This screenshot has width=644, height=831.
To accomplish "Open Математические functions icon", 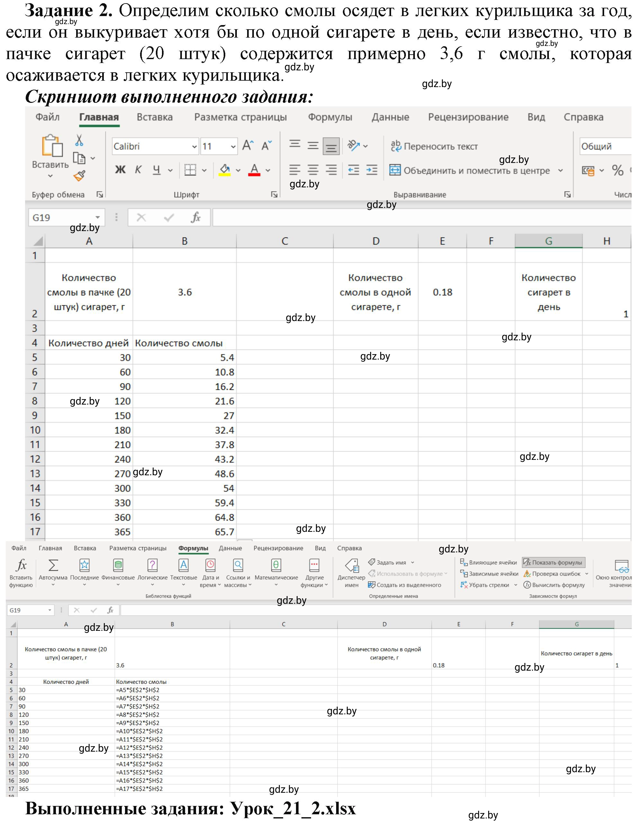I will point(276,566).
